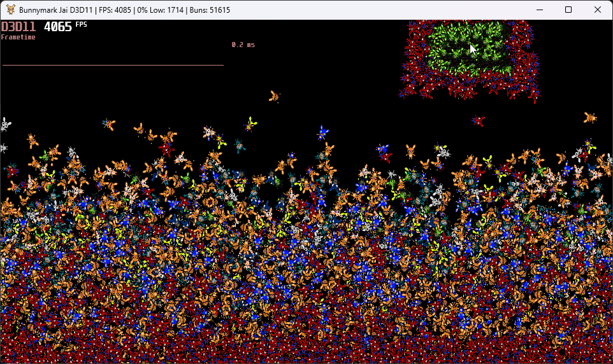Click the 4065 FPS counter

click(x=65, y=26)
